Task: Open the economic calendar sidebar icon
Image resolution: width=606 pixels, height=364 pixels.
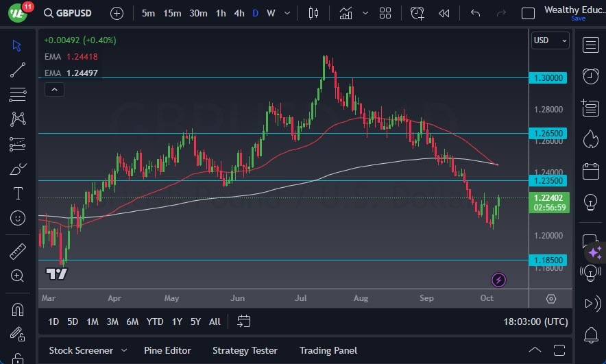Action: 590,171
